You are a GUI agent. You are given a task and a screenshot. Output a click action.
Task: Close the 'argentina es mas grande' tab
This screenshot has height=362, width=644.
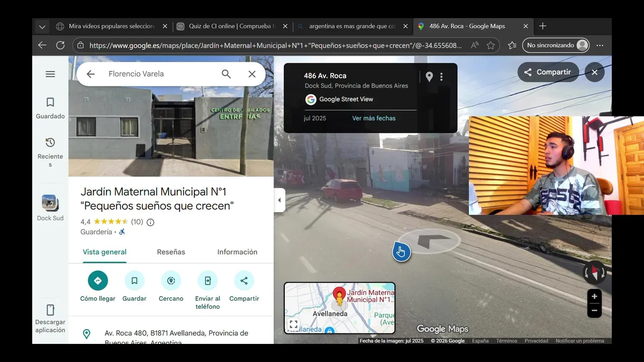click(x=406, y=26)
